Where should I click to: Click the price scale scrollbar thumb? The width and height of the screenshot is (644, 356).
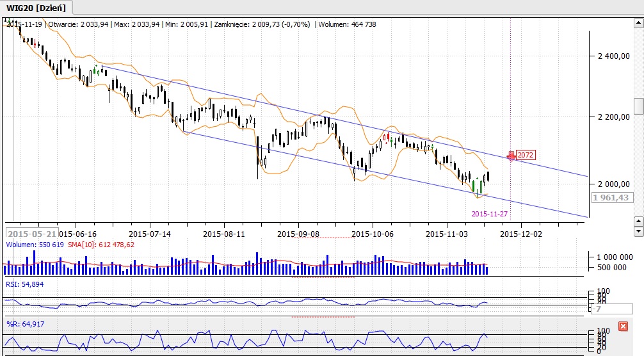pos(638,106)
